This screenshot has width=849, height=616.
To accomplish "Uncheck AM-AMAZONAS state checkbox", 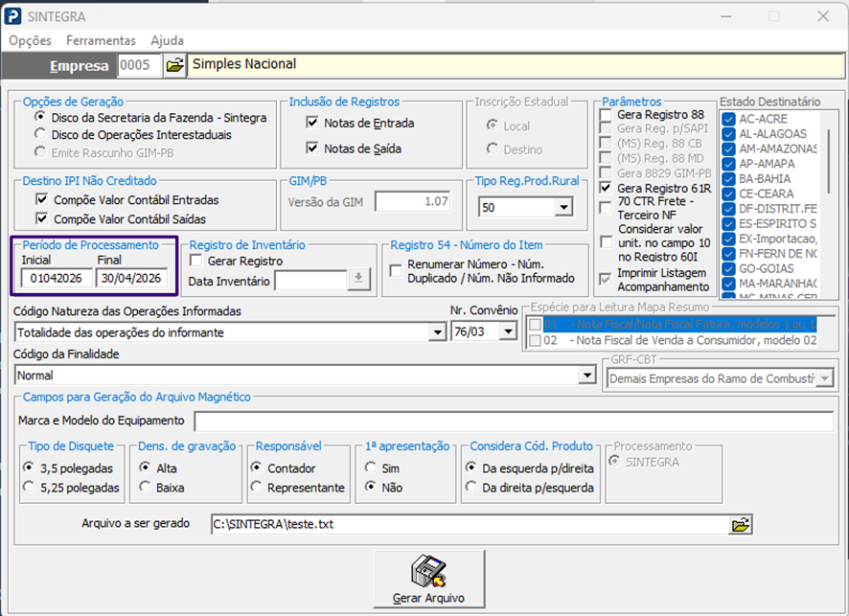I will pyautogui.click(x=729, y=148).
